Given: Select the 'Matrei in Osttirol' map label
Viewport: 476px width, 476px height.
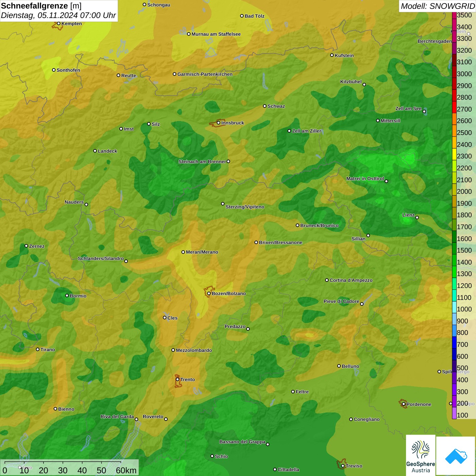Looking at the screenshot, I should (365, 178).
